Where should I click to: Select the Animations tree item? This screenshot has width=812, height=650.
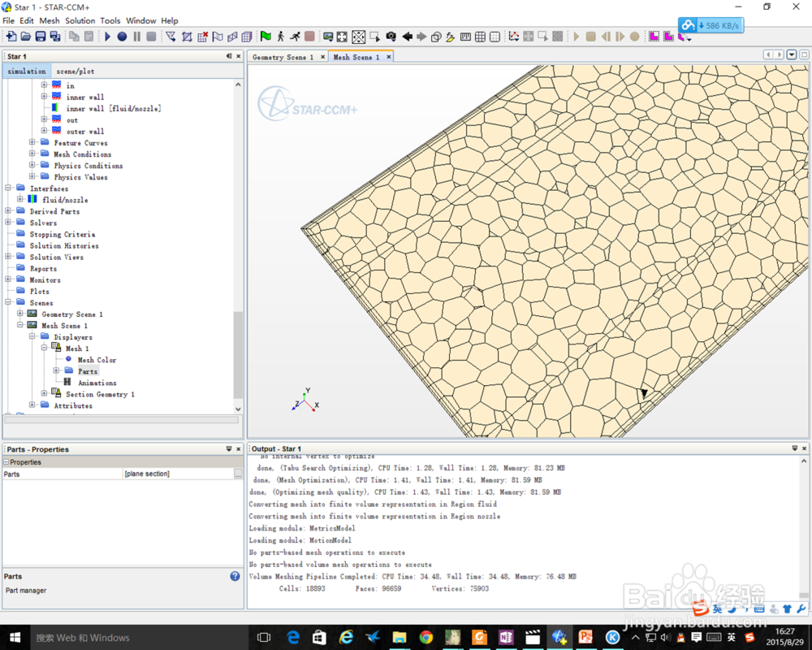pos(97,383)
